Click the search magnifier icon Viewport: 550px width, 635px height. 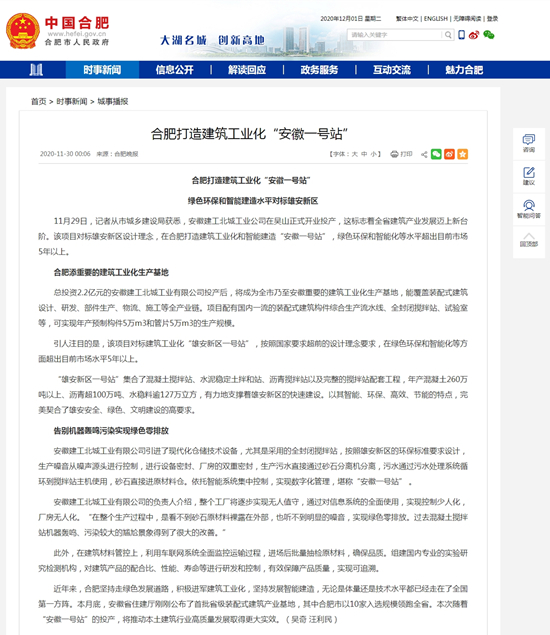pos(448,35)
